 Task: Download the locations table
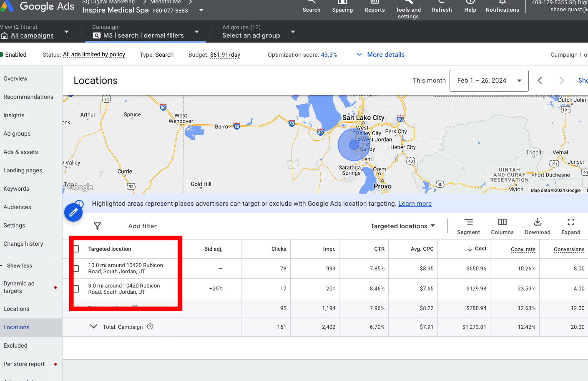538,227
